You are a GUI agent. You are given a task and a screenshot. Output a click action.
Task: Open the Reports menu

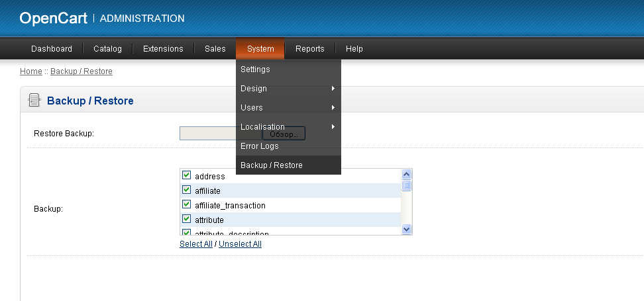click(309, 49)
